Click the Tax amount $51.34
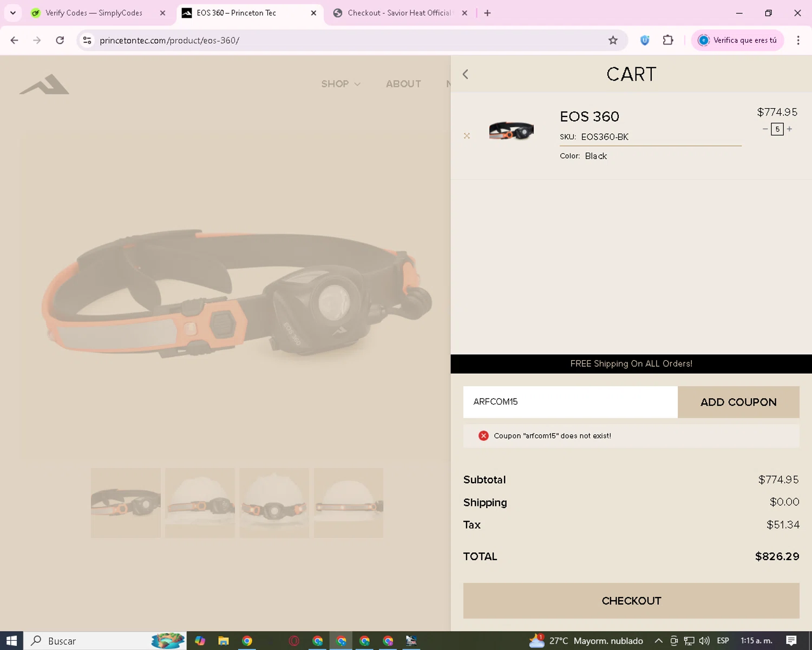 point(783,525)
